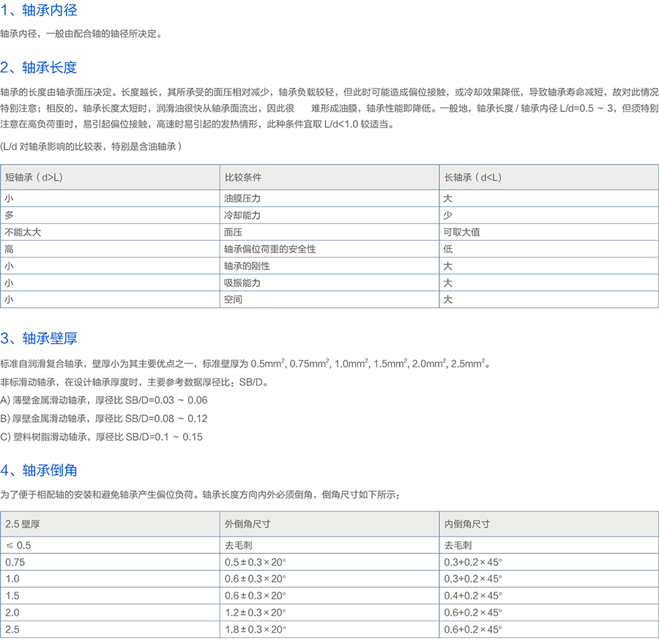Click the sentence 轴承内径，一般由配合轴的轴径所决定
The height and width of the screenshot is (644, 659).
coord(81,34)
